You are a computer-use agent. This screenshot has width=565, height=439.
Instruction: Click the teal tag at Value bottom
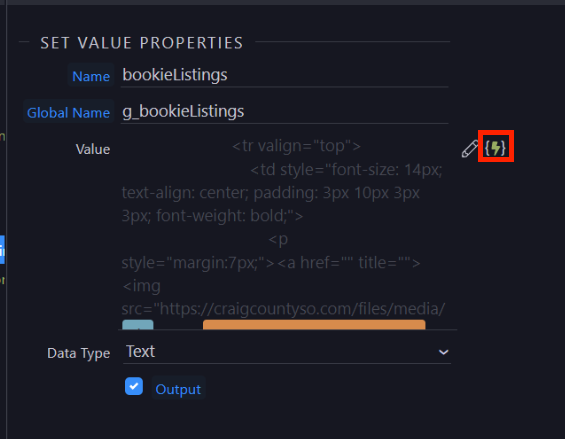tap(138, 324)
